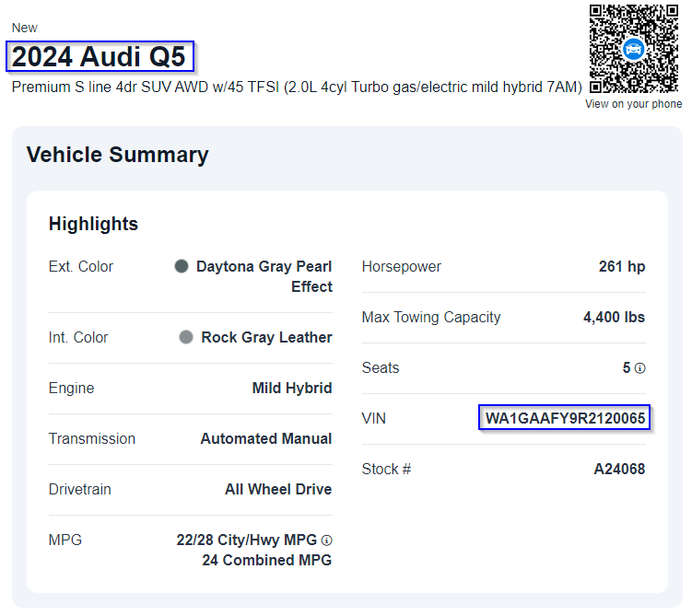The height and width of the screenshot is (616, 692).
Task: Click Daytona Gray Pearl Effect text
Action: point(264,276)
